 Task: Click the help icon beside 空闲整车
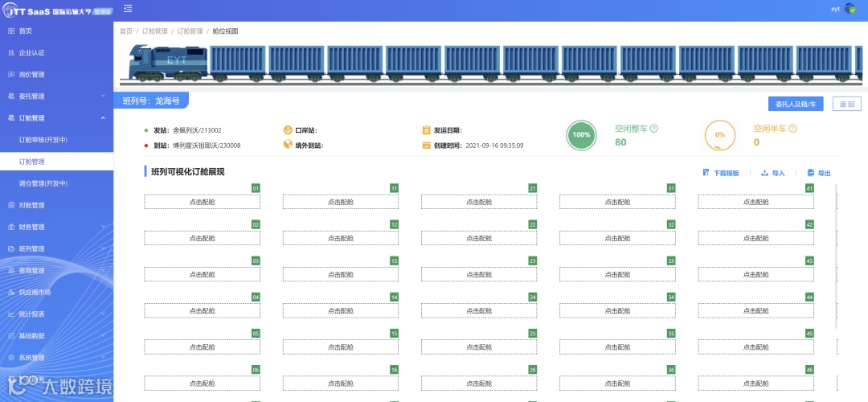click(653, 129)
